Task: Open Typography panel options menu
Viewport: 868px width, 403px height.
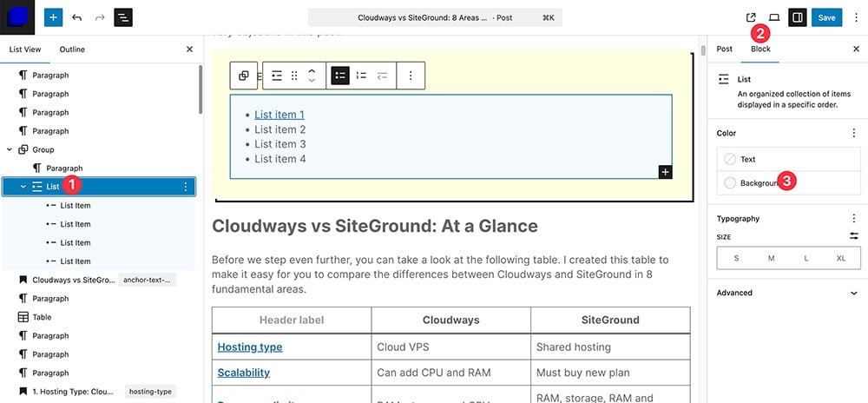Action: click(x=853, y=218)
